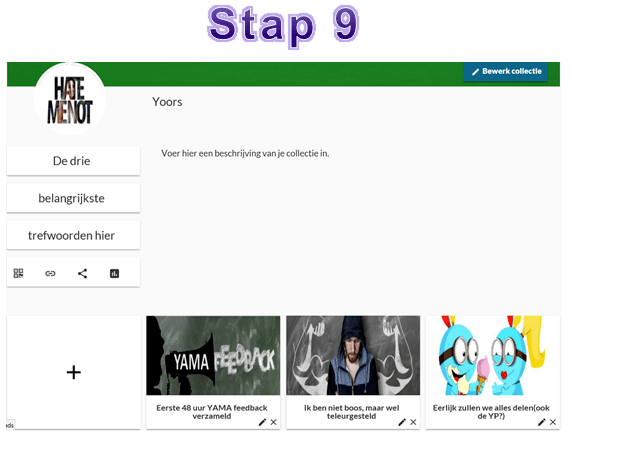Screen dimensions: 622x450
Task: Open the YAMA feedback thumbnail image
Action: point(213,356)
